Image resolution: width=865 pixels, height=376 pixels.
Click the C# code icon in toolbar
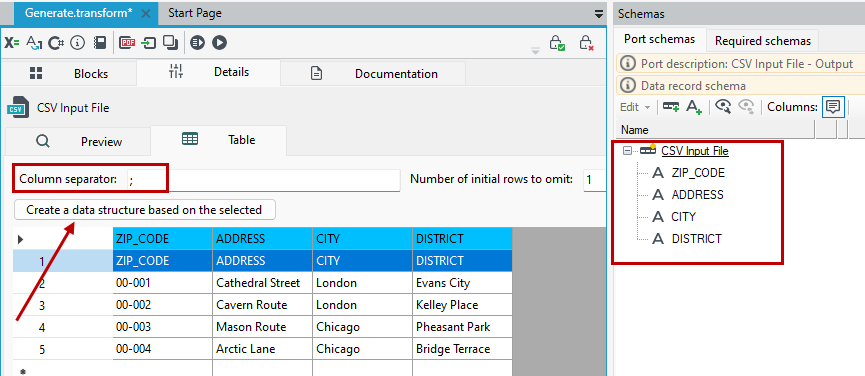(x=56, y=42)
